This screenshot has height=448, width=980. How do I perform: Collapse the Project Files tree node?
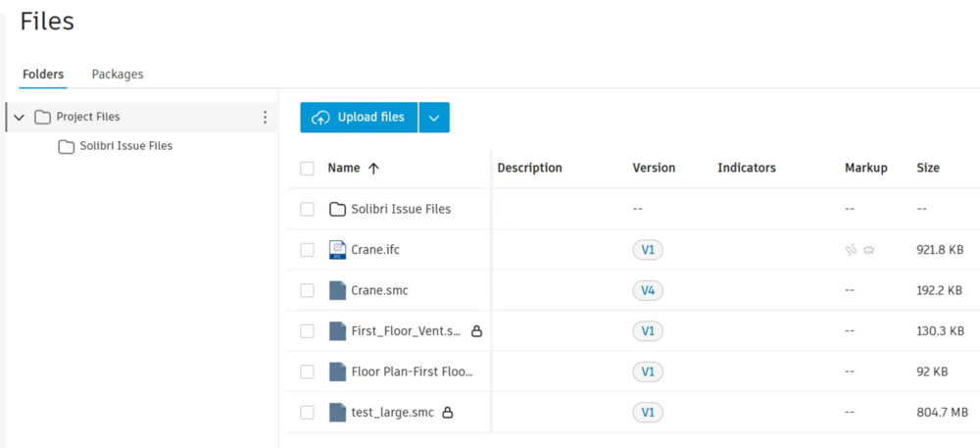20,117
